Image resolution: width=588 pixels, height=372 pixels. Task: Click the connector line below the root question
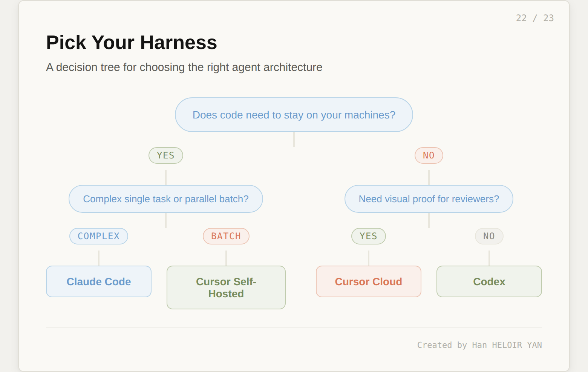294,140
